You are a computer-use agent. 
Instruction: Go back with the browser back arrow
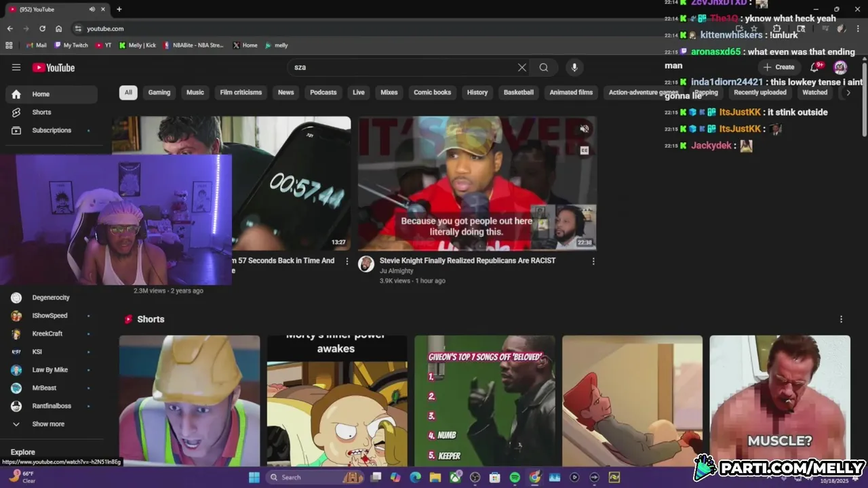(x=9, y=28)
